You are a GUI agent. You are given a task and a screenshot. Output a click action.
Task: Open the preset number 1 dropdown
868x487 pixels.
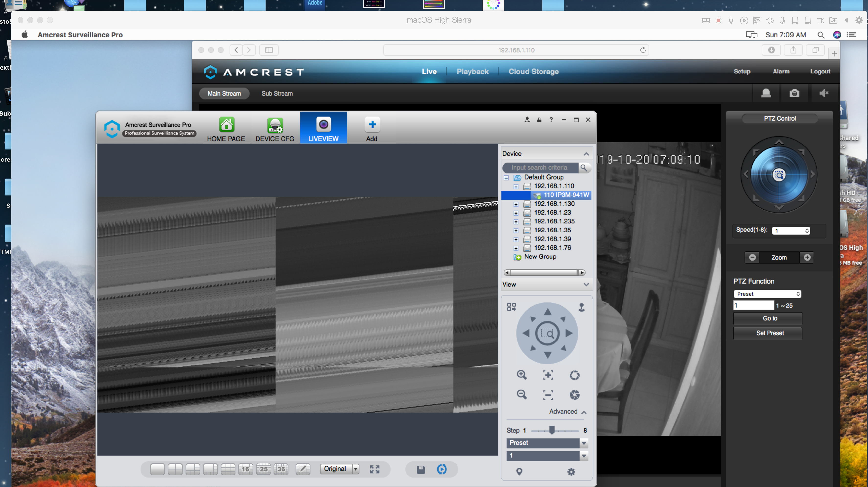pyautogui.click(x=584, y=456)
